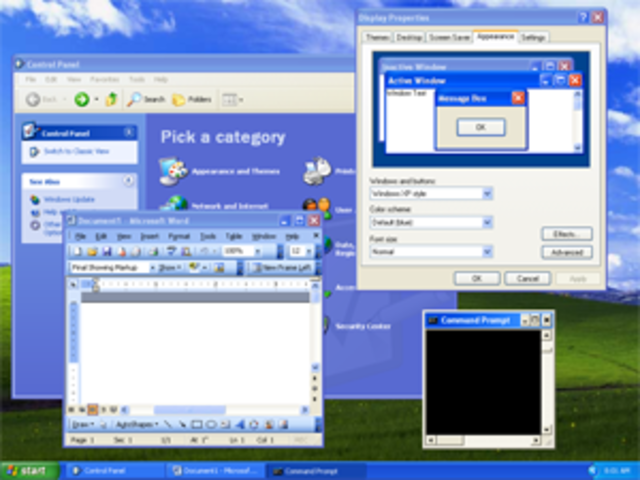Open the AutoShapes dropdown in Word

137,424
